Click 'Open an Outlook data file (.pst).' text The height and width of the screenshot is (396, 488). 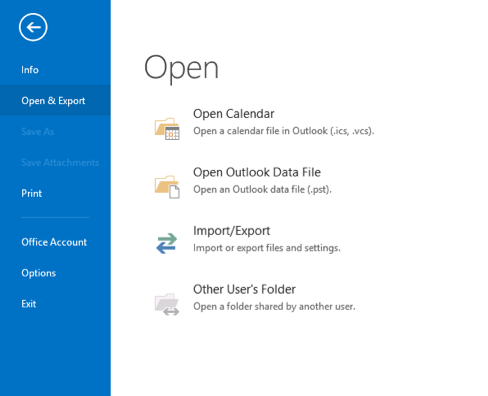pyautogui.click(x=262, y=189)
